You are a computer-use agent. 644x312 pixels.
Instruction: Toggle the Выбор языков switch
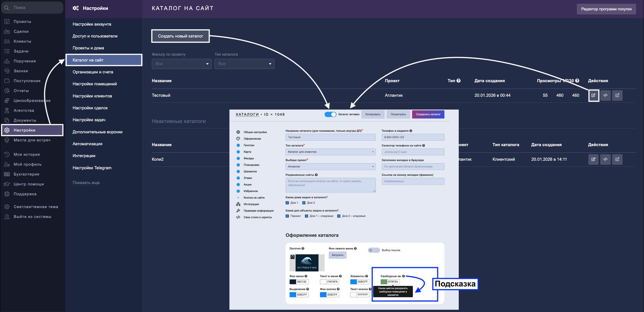(373, 250)
